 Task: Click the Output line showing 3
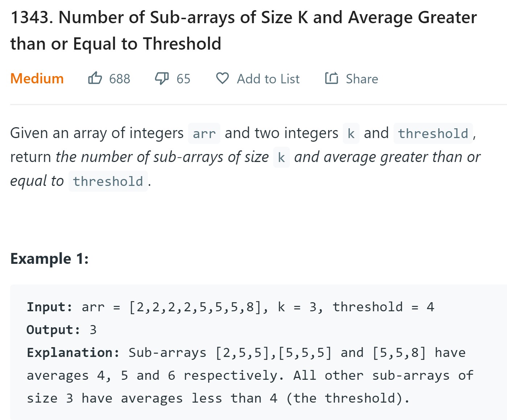[62, 330]
